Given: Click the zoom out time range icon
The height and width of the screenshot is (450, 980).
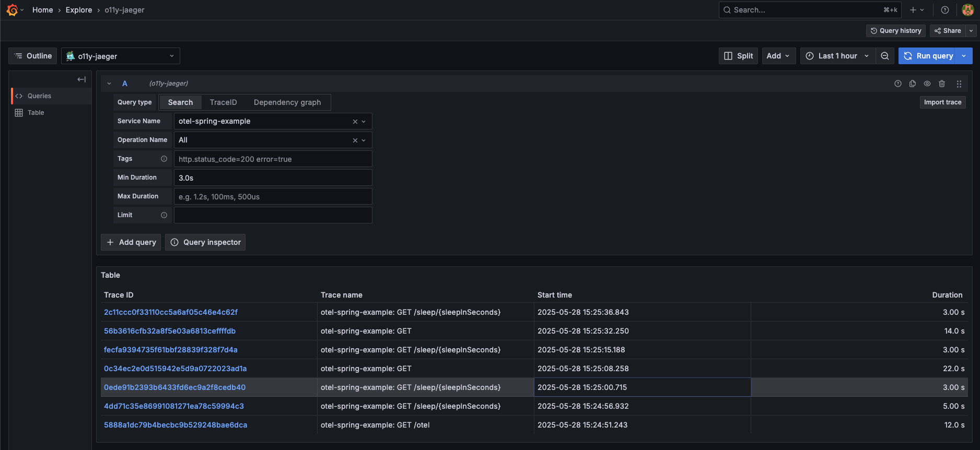Looking at the screenshot, I should tap(885, 56).
